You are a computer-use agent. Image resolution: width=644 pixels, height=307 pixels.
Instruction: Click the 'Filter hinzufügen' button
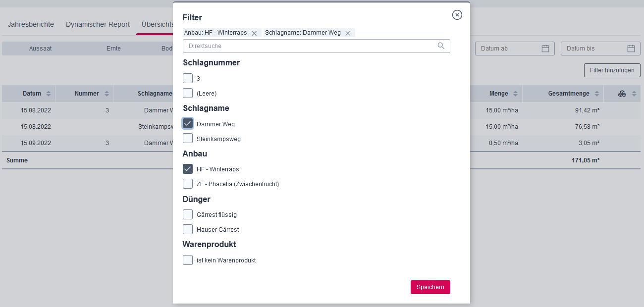[612, 70]
